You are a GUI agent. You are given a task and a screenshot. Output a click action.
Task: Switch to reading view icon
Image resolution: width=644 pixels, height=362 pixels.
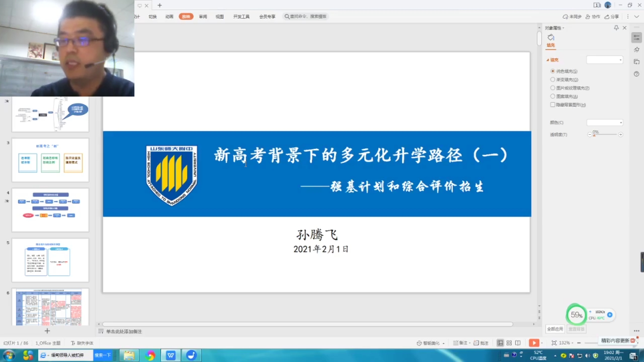tap(518, 343)
